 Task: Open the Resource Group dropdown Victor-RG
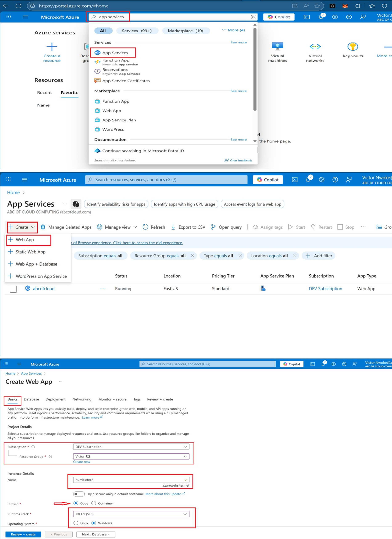click(131, 456)
